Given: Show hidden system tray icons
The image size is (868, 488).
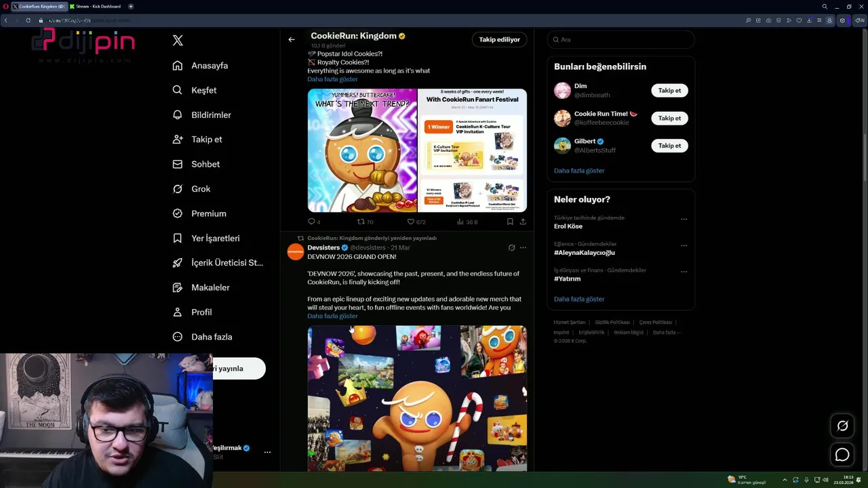Looking at the screenshot, I should (785, 480).
